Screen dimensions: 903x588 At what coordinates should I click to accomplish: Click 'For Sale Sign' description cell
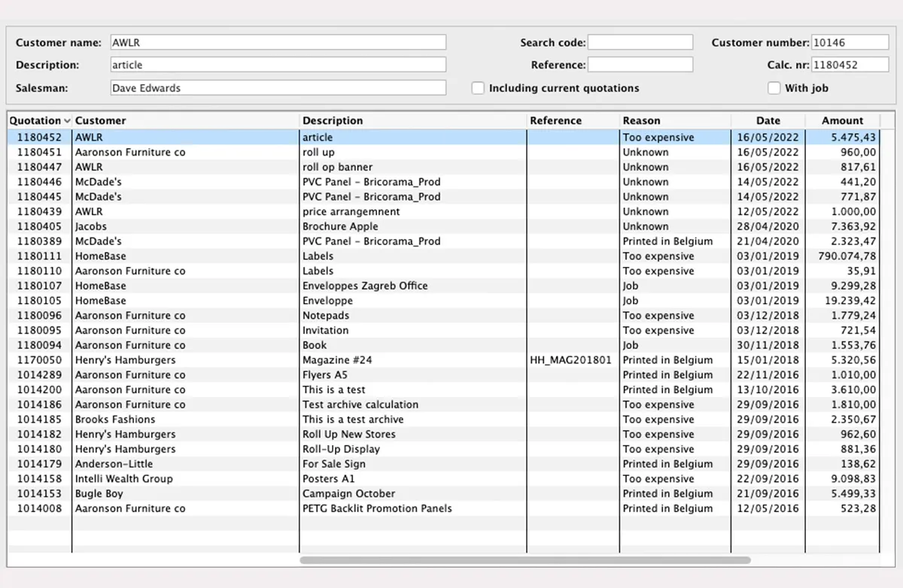coord(413,464)
